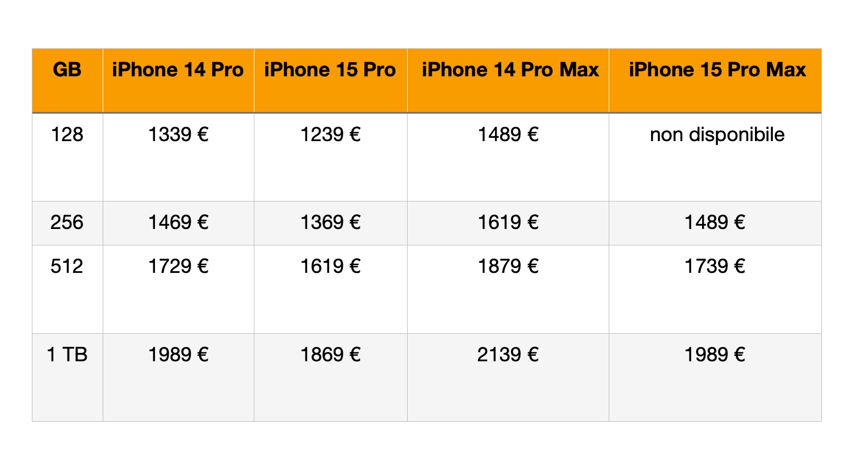868x459 pixels.
Task: Select the 2139 € price cell
Action: pos(508,355)
